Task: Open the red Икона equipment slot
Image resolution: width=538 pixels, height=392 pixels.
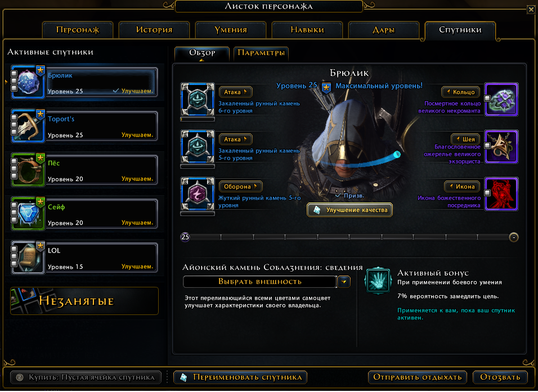Action: tap(501, 194)
